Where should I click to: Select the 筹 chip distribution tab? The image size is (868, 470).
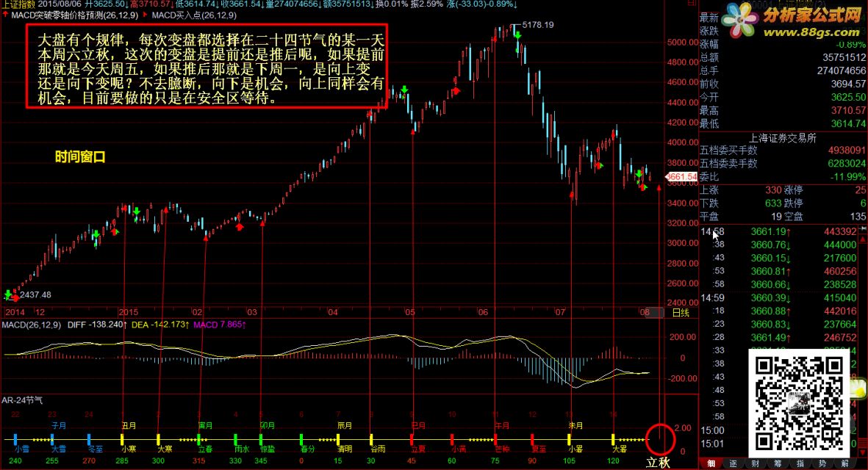(x=778, y=463)
